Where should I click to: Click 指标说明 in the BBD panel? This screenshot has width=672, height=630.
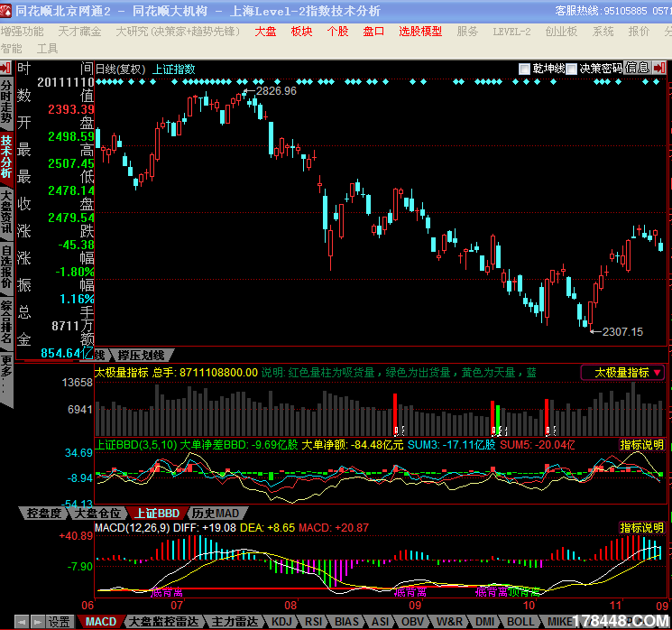coord(641,445)
